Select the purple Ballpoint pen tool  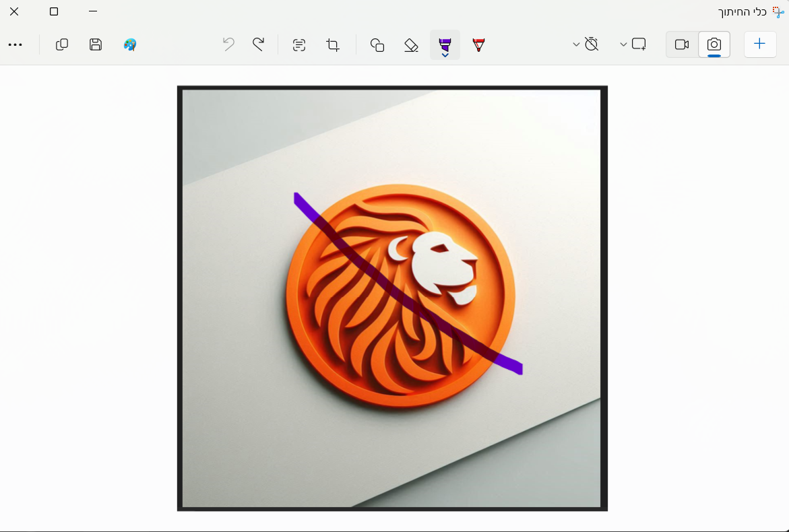(x=445, y=42)
